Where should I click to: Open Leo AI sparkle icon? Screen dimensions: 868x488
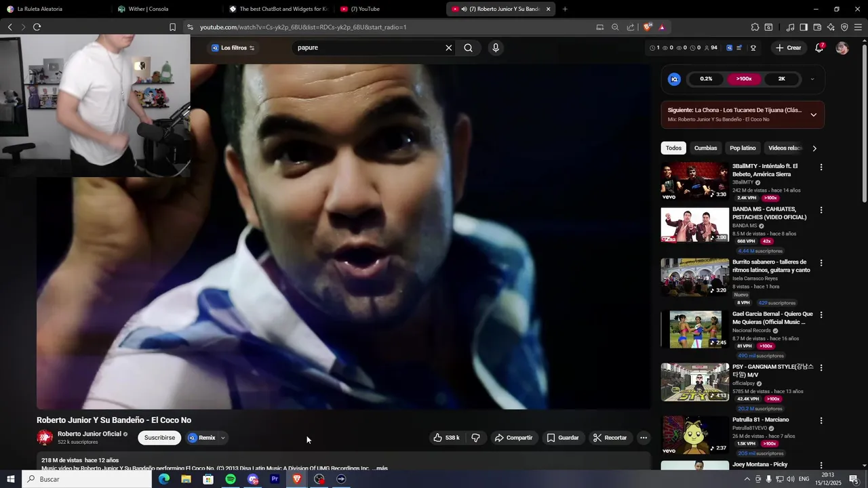click(831, 27)
